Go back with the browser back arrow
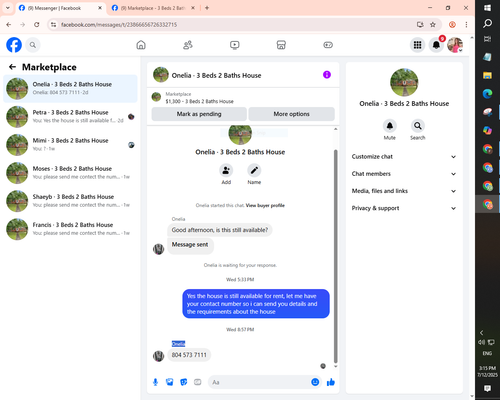The image size is (500, 400). click(9, 25)
